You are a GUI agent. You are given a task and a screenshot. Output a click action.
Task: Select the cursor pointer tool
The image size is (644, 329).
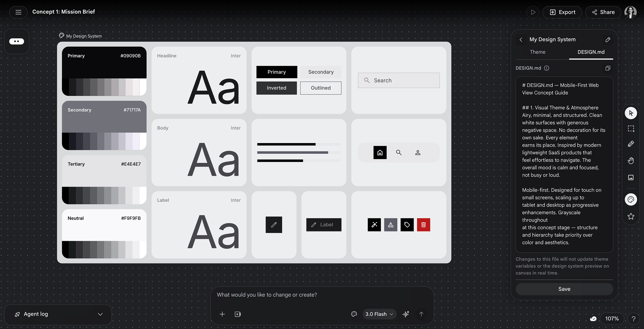(631, 113)
